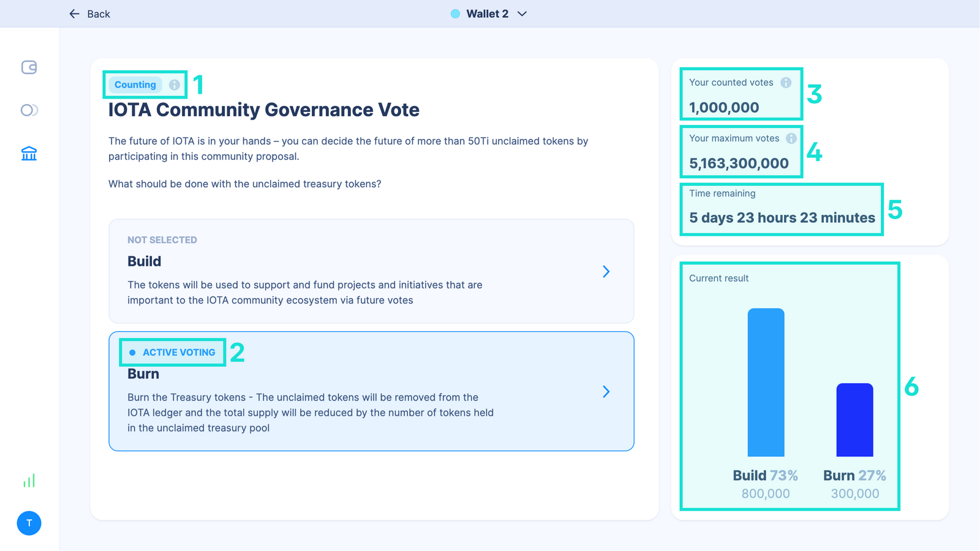
Task: Expand the Build option chevron
Action: [x=606, y=271]
